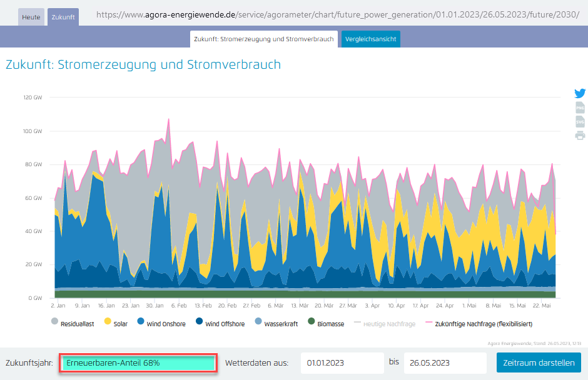This screenshot has height=380, width=588.
Task: Click the start date field 01.01.2023
Action: pyautogui.click(x=342, y=362)
